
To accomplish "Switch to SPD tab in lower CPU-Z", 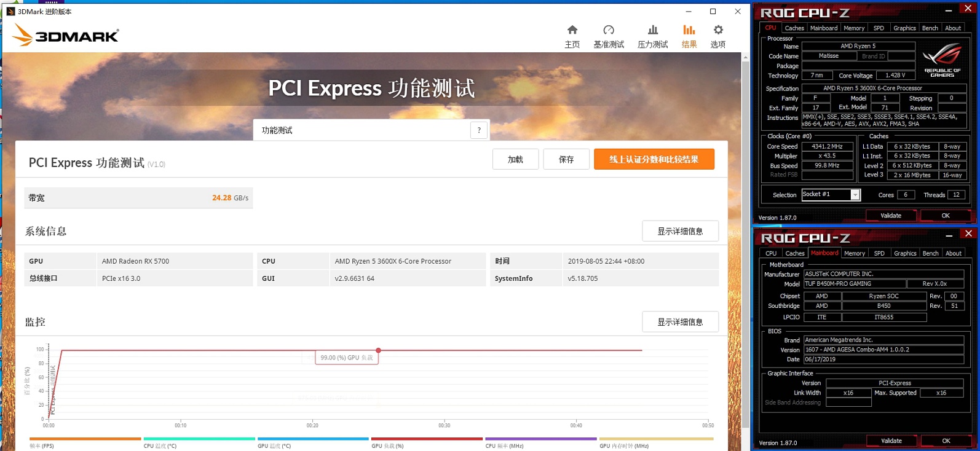I will click(879, 253).
